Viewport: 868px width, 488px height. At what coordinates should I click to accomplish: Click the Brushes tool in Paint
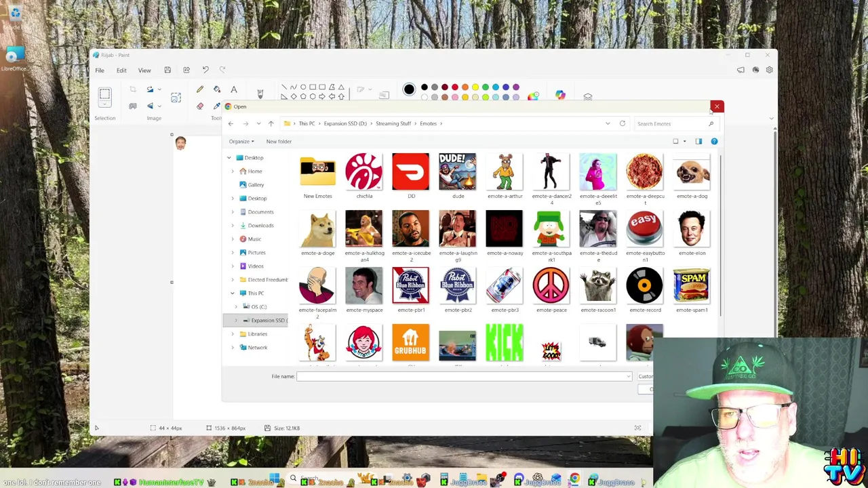(x=260, y=94)
